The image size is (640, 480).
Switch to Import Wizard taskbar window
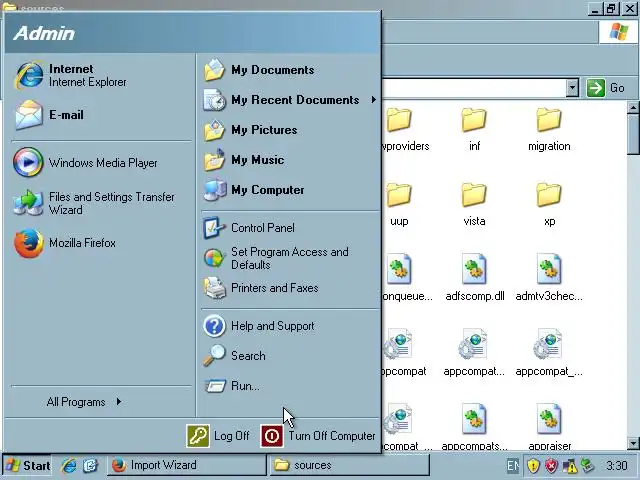187,465
